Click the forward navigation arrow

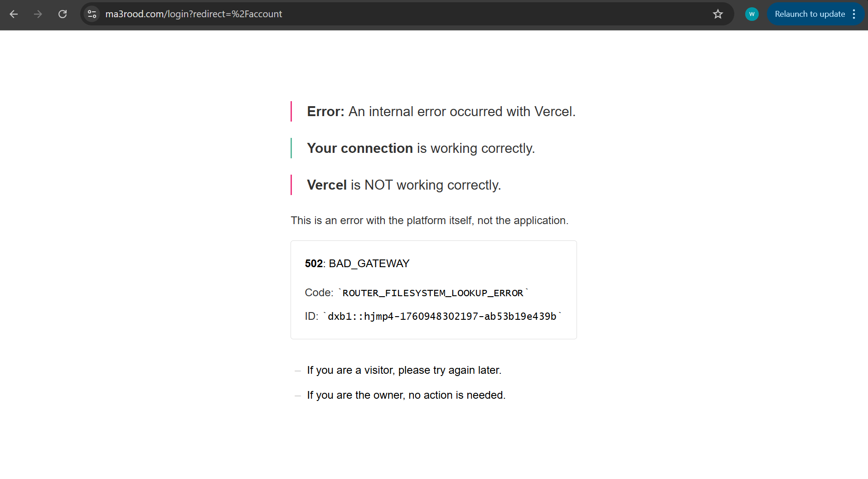click(38, 14)
